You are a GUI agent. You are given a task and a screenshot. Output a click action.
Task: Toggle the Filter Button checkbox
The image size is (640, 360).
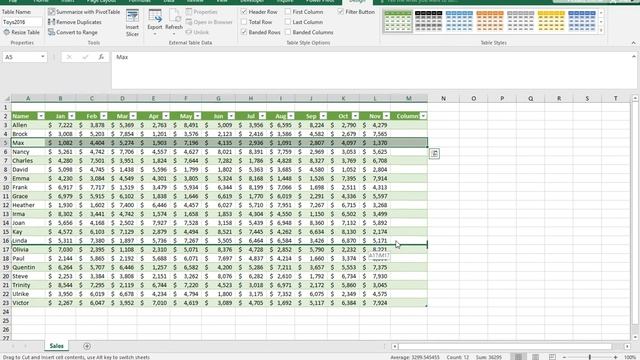point(341,12)
